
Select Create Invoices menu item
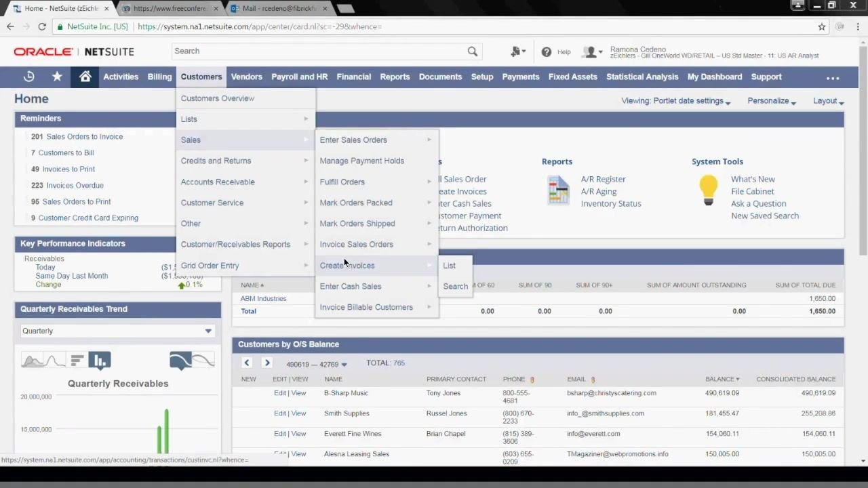coord(377,266)
